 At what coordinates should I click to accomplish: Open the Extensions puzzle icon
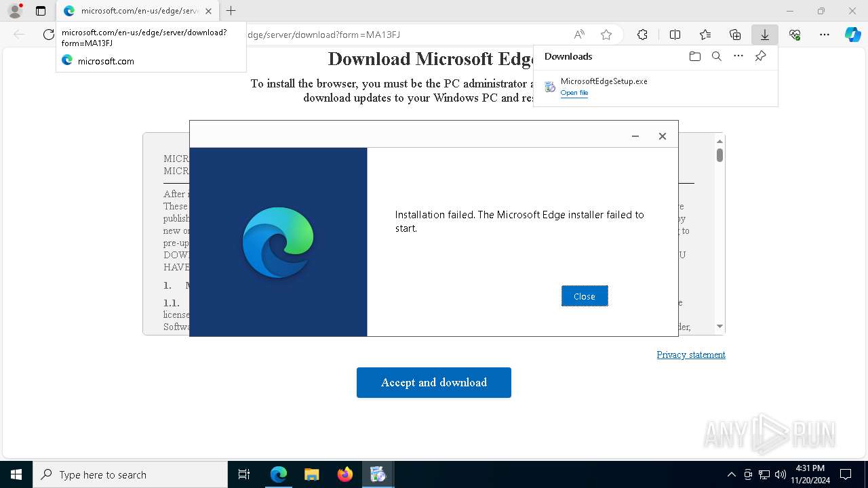642,35
